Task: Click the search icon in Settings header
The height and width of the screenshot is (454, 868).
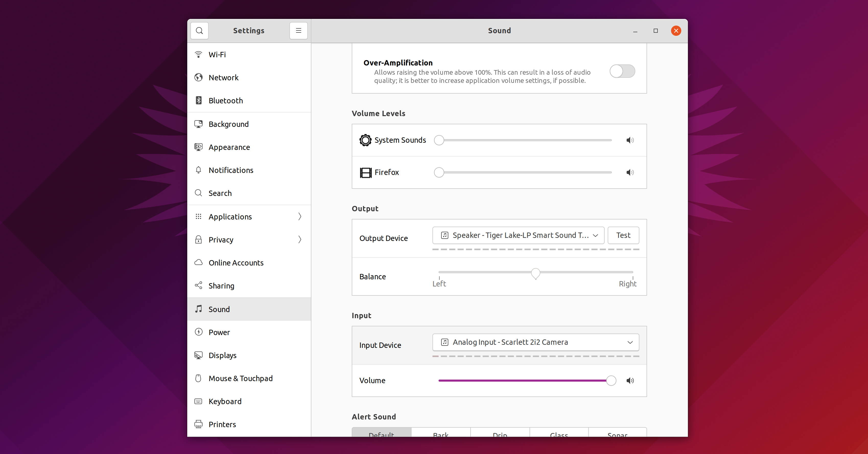Action: 199,31
